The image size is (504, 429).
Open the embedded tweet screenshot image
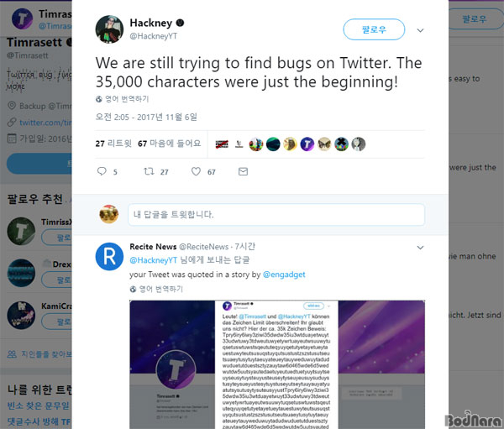277,364
